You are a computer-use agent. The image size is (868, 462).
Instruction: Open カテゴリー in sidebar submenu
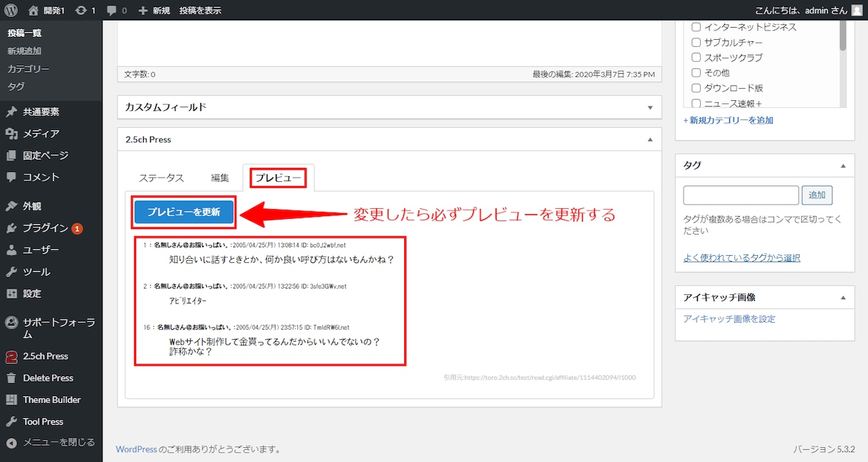pos(28,69)
